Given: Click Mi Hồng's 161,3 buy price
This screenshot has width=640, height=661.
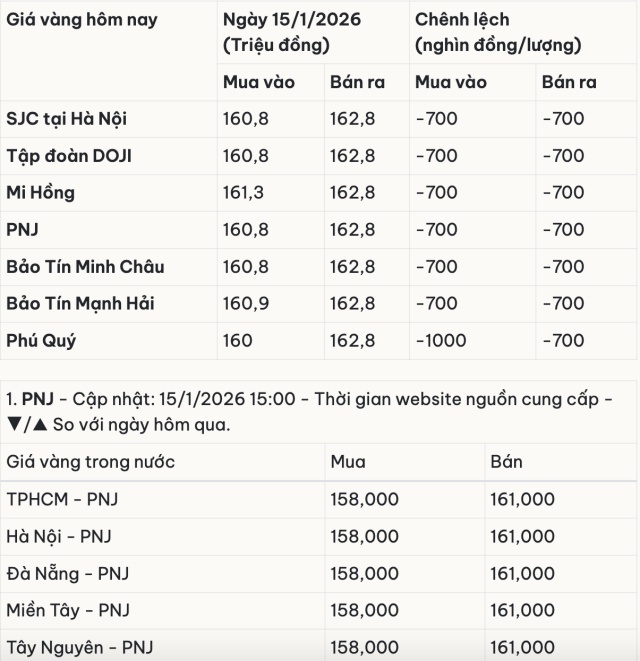Looking at the screenshot, I should [x=243, y=193].
